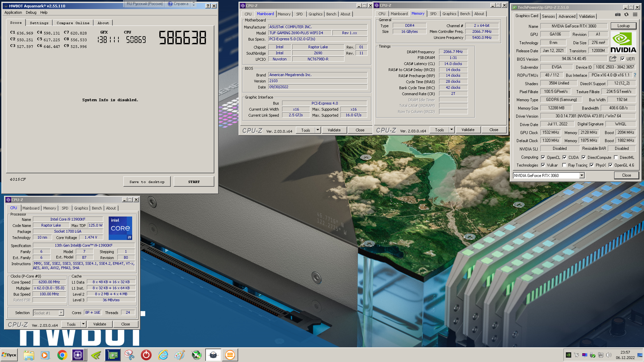Expand Tools dropdown arrow in Mainboard CPU-Z
Image resolution: width=644 pixels, height=362 pixels.
pyautogui.click(x=318, y=130)
